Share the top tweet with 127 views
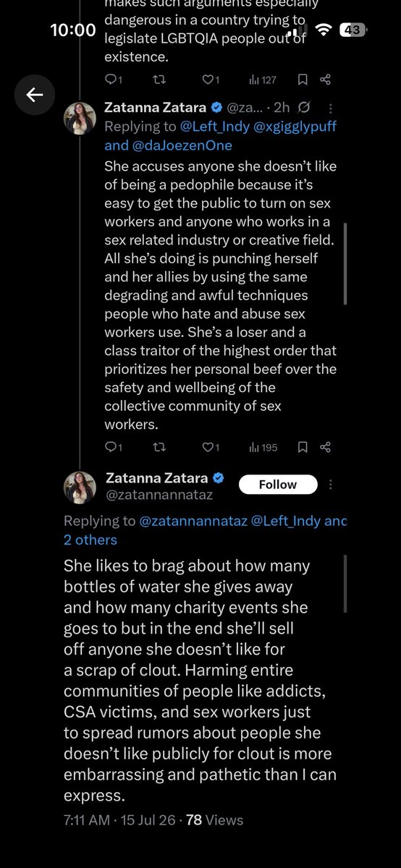 click(325, 79)
